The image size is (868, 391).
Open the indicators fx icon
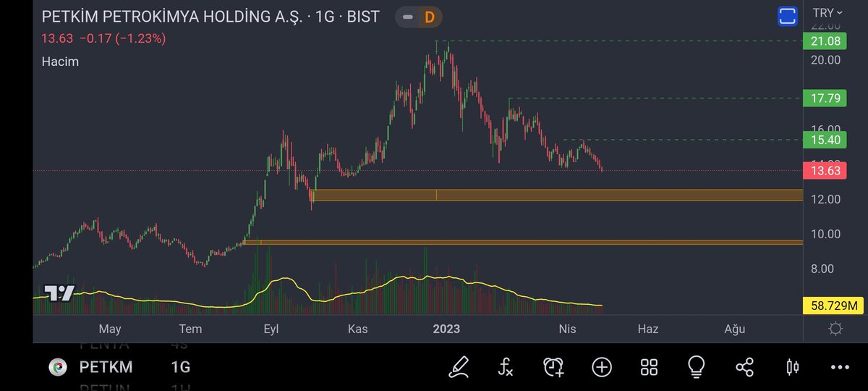(506, 367)
